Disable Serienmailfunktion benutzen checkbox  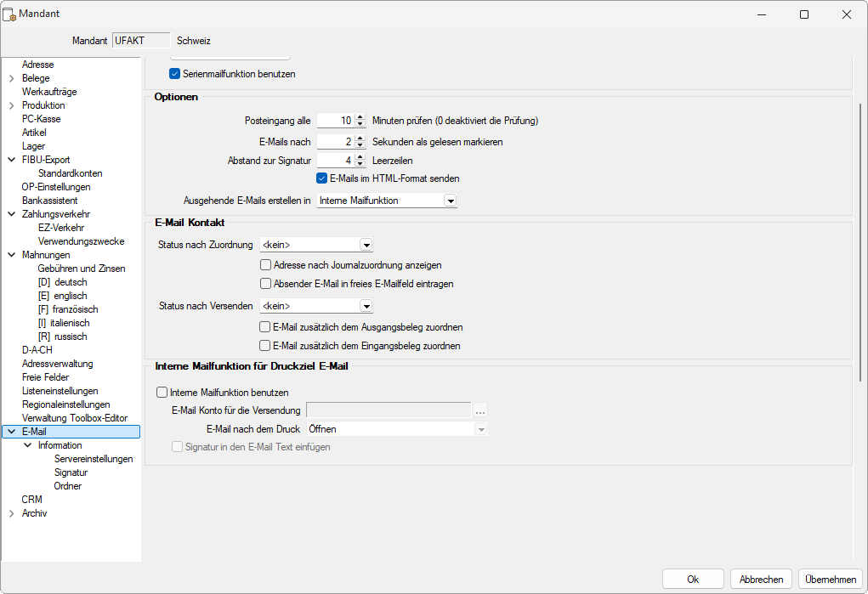coord(175,74)
